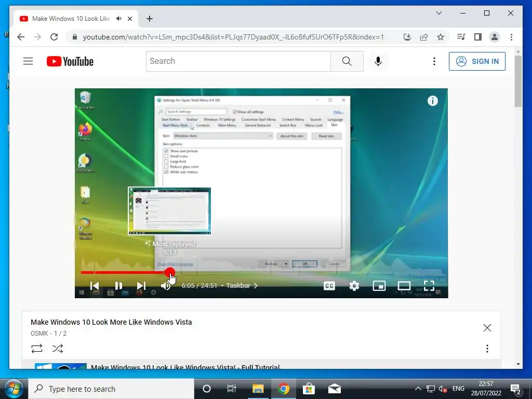
Task: Open ENG language input selector
Action: [458, 389]
